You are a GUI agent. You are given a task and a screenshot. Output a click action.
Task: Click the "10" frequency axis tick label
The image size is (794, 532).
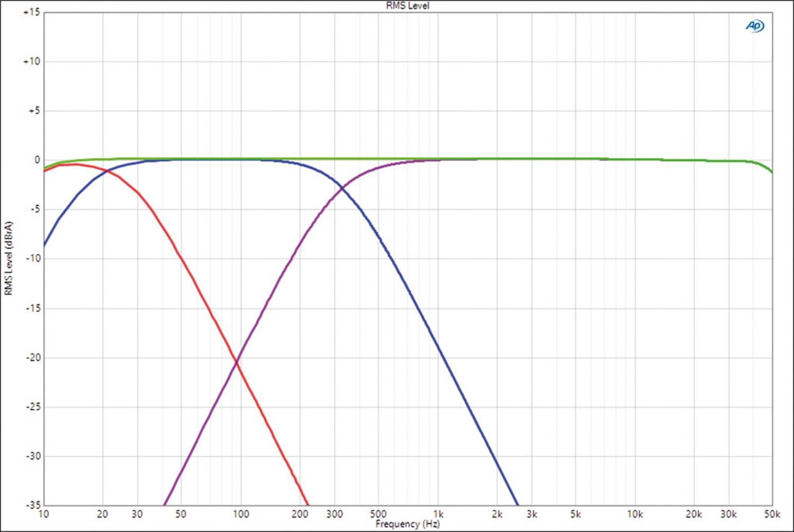[43, 514]
